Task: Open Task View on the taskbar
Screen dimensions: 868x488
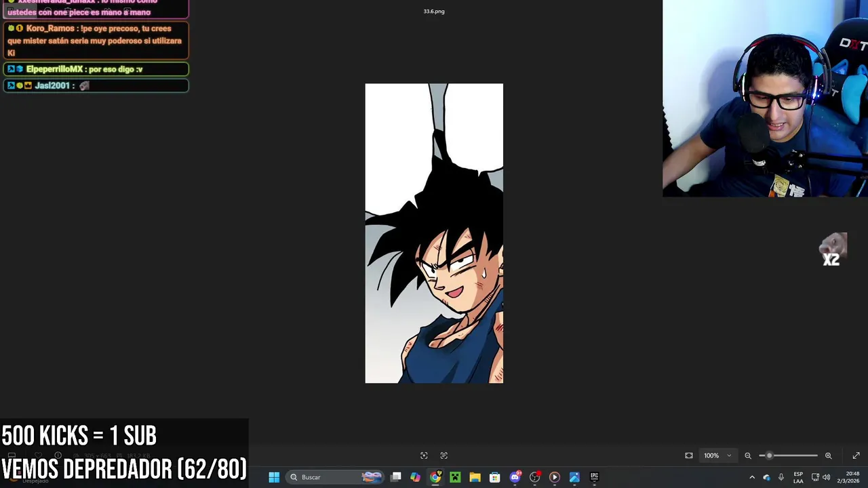Action: point(396,477)
